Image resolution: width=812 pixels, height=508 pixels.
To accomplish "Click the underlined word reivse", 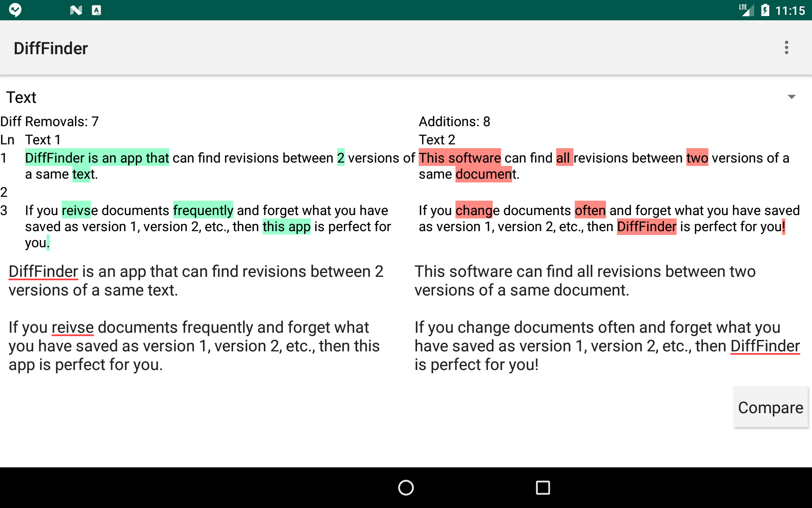I will [72, 327].
